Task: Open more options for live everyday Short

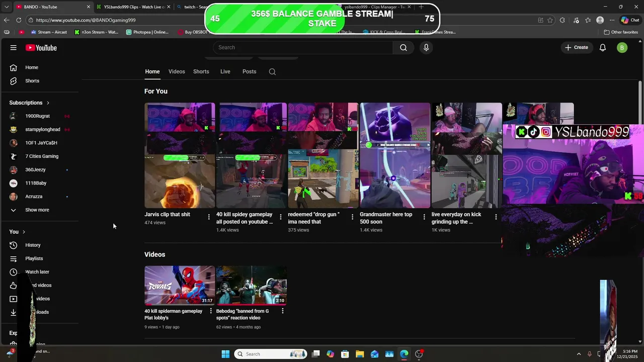Action: click(x=496, y=217)
